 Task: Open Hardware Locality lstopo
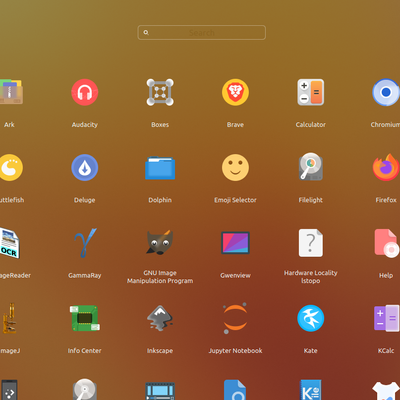pos(311,243)
